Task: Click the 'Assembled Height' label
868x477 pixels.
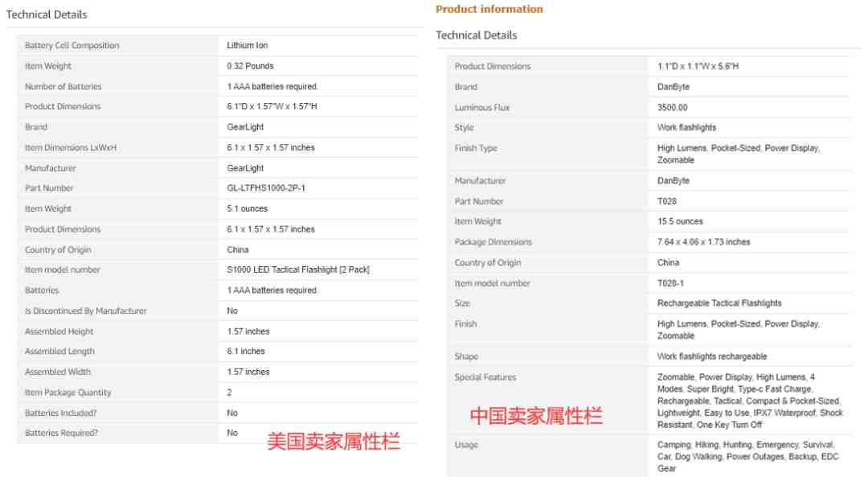Action: click(x=59, y=331)
